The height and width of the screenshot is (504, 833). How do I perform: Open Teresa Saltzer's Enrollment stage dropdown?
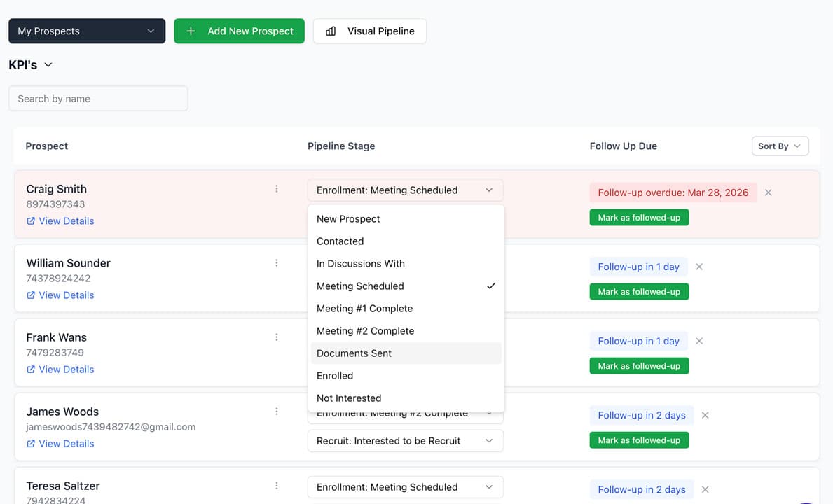click(406, 487)
